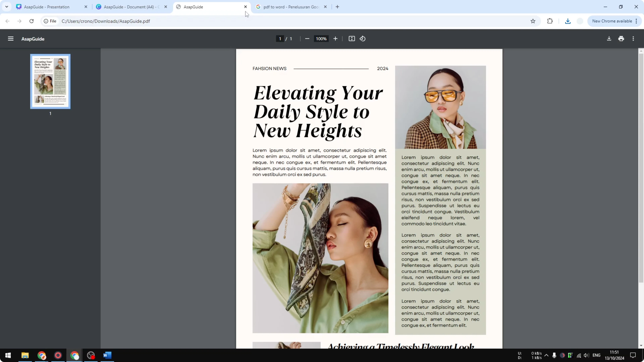644x362 pixels.
Task: Zoom out of the PDF document
Action: pos(307,39)
